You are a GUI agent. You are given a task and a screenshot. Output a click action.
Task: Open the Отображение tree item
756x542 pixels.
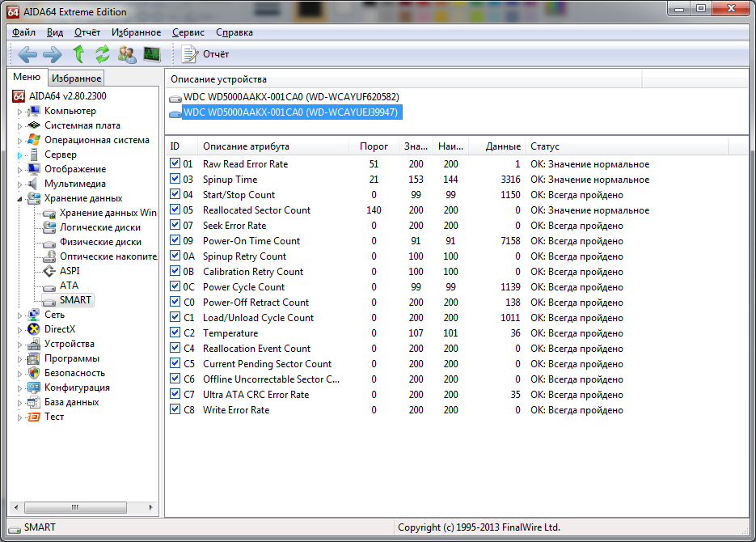(x=74, y=169)
